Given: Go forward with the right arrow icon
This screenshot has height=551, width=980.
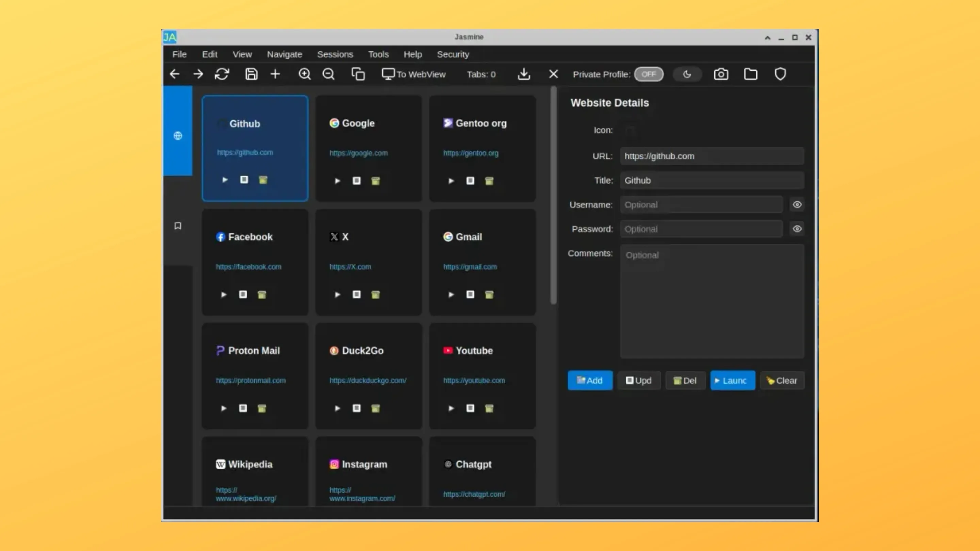Looking at the screenshot, I should (x=198, y=74).
